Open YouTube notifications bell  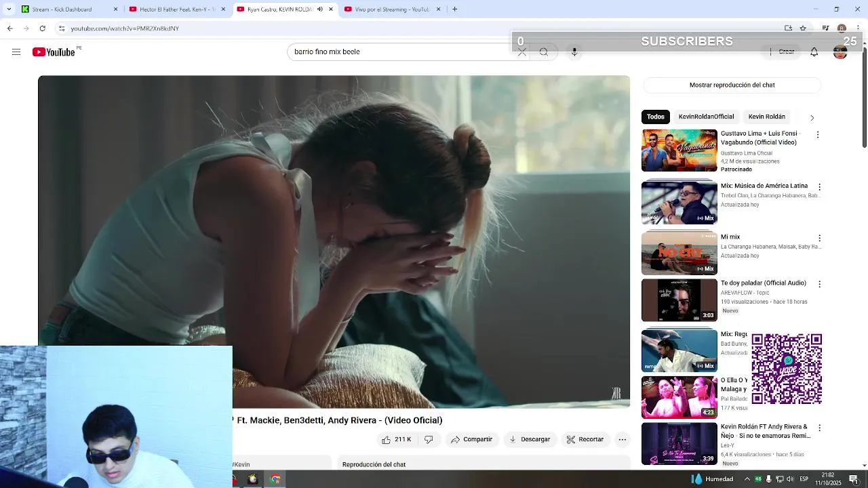coord(814,52)
